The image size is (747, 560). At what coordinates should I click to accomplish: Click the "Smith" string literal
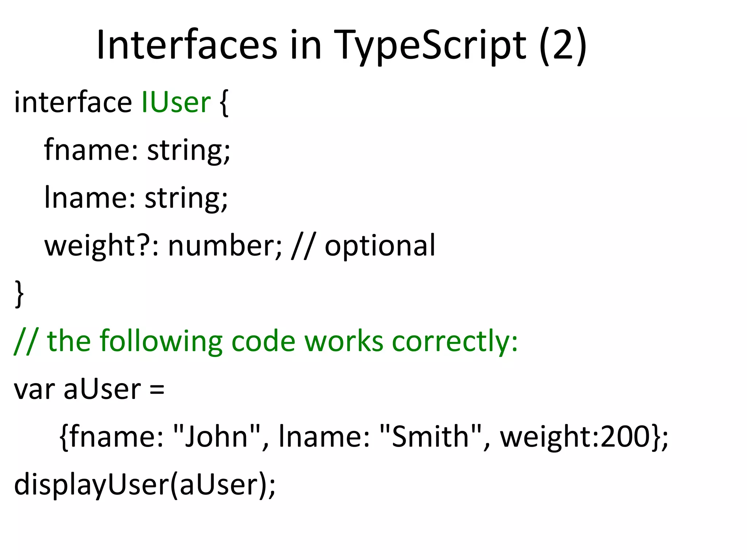point(430,436)
